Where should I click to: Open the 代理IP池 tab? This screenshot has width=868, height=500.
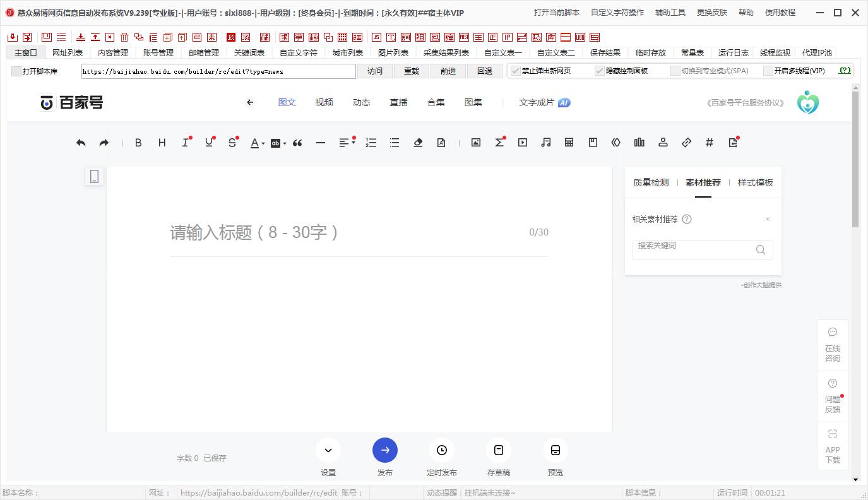click(817, 53)
